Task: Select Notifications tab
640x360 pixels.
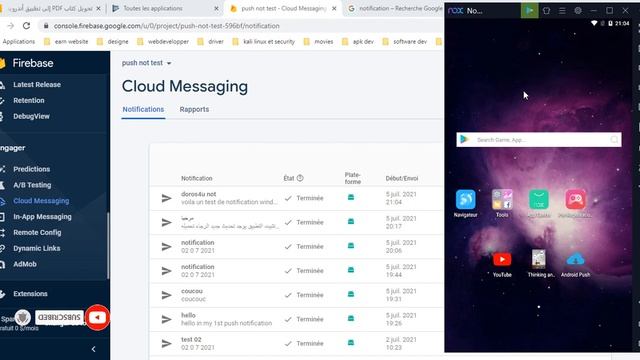Action: pos(143,109)
